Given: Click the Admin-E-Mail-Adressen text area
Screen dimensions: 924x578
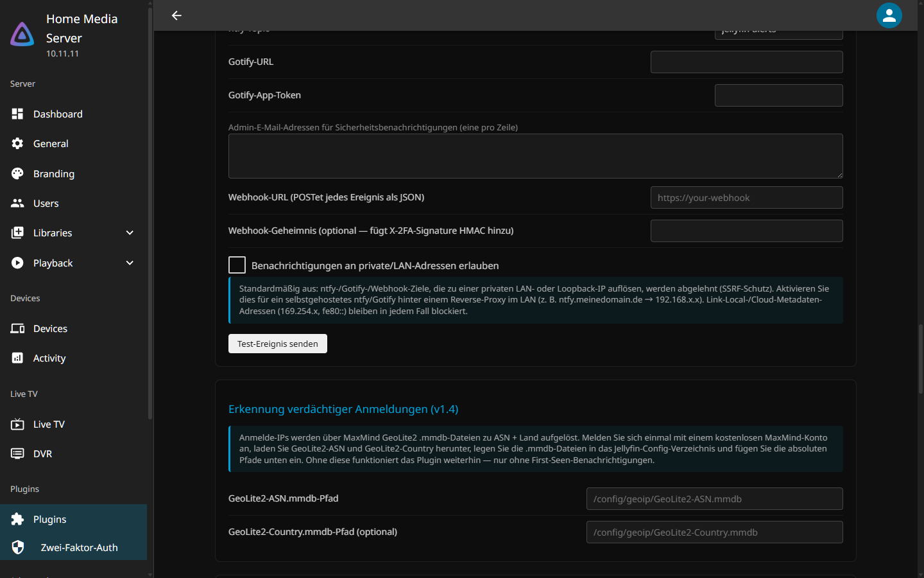Looking at the screenshot, I should [x=536, y=156].
